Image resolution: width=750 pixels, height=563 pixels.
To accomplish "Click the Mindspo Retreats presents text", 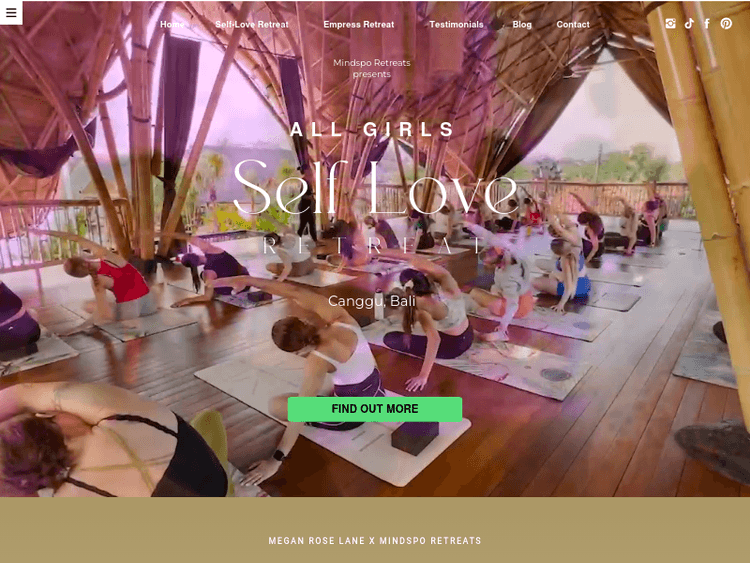I will 372,68.
